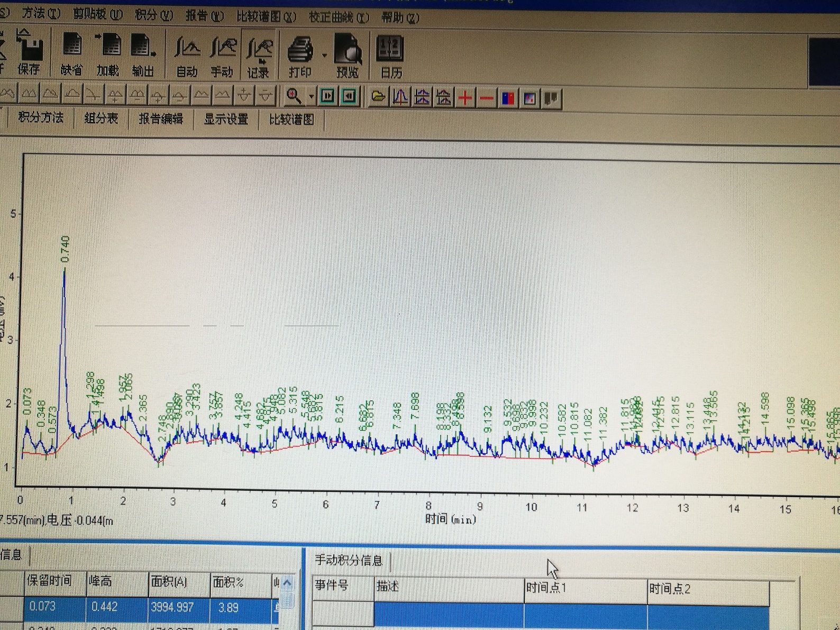Click the red plus icon
This screenshot has width=840, height=630.
465,98
